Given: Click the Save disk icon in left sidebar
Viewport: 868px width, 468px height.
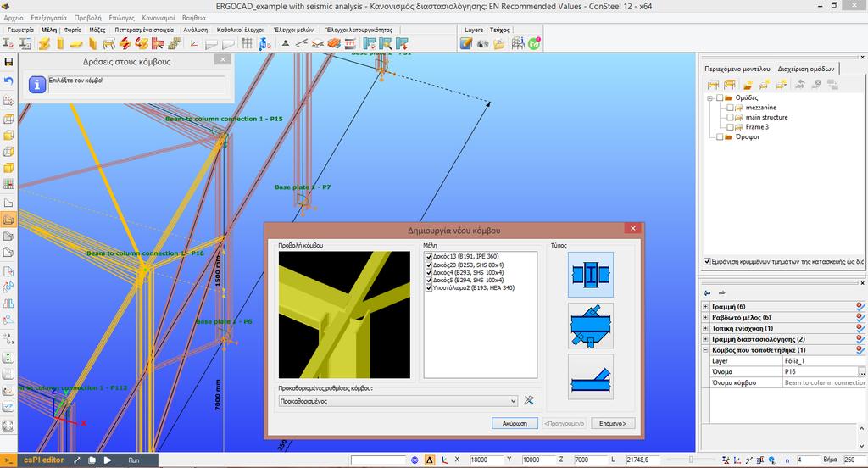Looking at the screenshot, I should tap(8, 62).
